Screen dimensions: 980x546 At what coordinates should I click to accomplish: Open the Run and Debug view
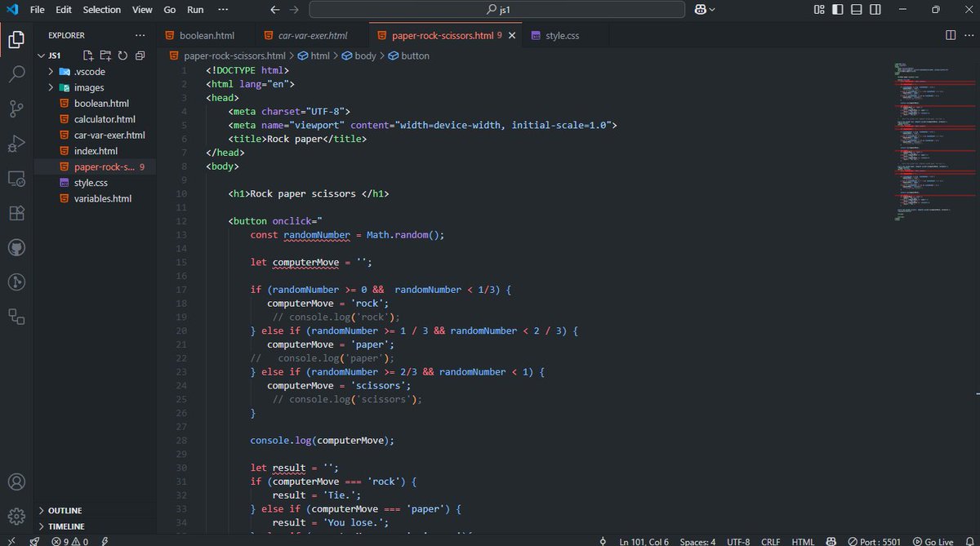click(16, 143)
